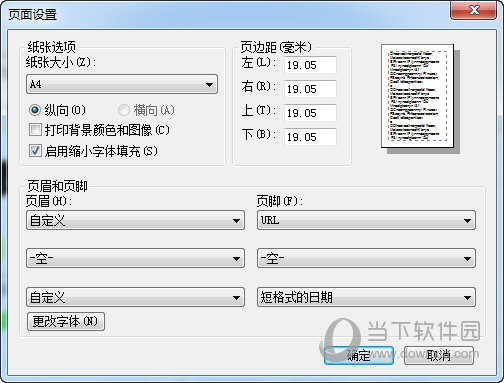Open the 纸张大小 A4 dropdown

point(122,84)
